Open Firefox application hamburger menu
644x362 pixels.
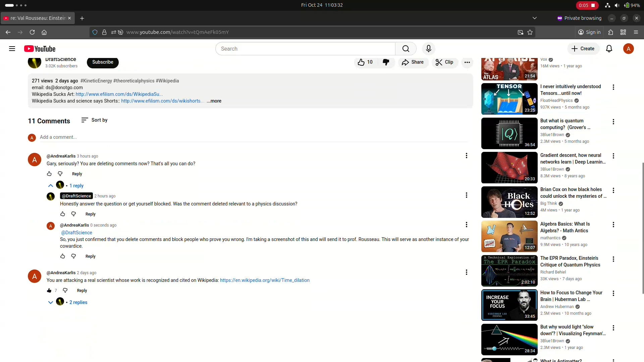[x=636, y=32]
